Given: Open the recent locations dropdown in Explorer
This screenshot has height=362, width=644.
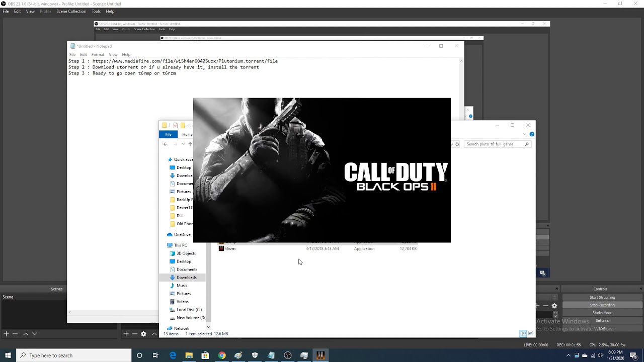Looking at the screenshot, I should pyautogui.click(x=183, y=144).
